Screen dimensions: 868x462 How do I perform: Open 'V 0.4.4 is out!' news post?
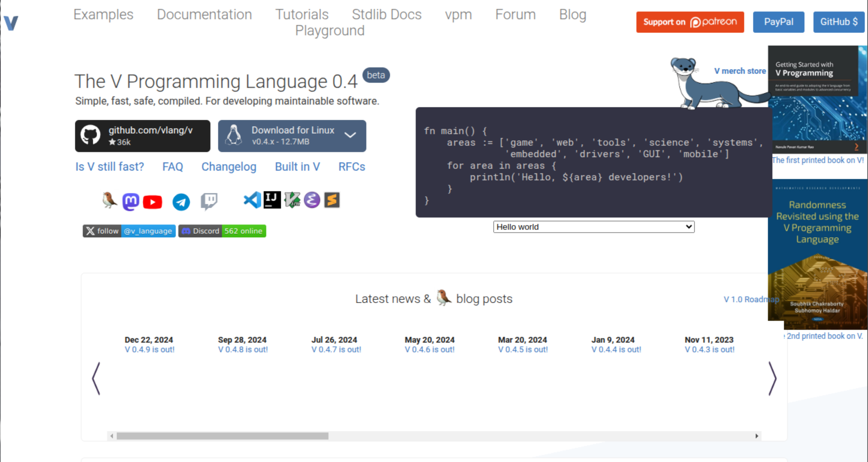pyautogui.click(x=616, y=350)
